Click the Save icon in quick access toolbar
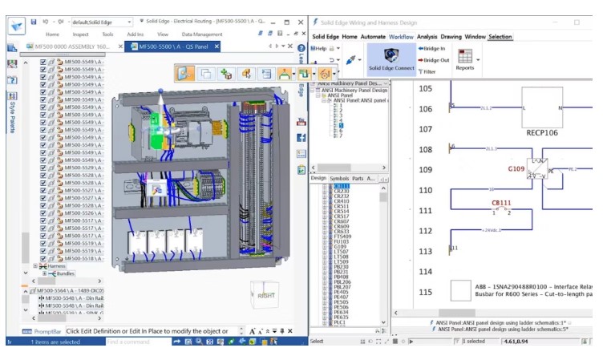Image resolution: width=603 pixels, height=364 pixels. click(x=34, y=22)
